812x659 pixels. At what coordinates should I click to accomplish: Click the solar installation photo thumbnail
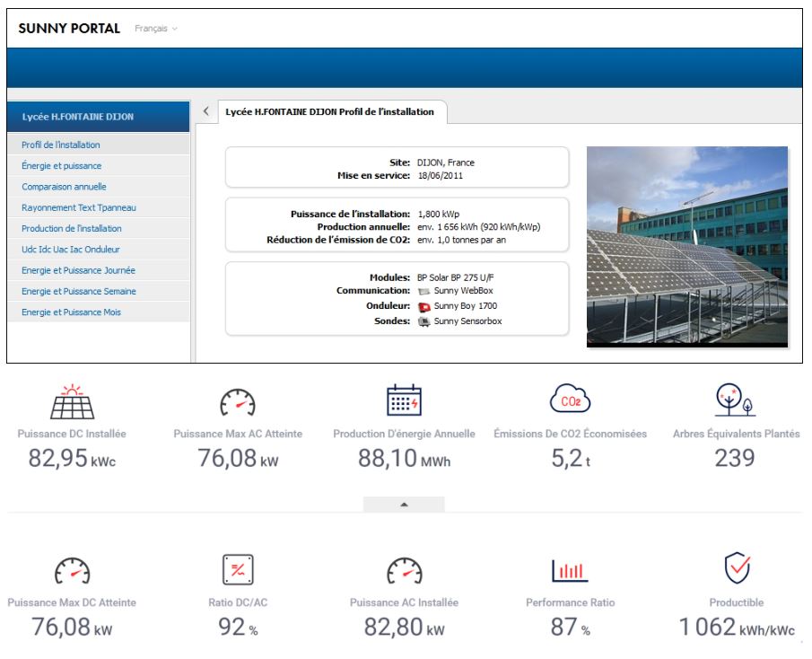click(687, 247)
